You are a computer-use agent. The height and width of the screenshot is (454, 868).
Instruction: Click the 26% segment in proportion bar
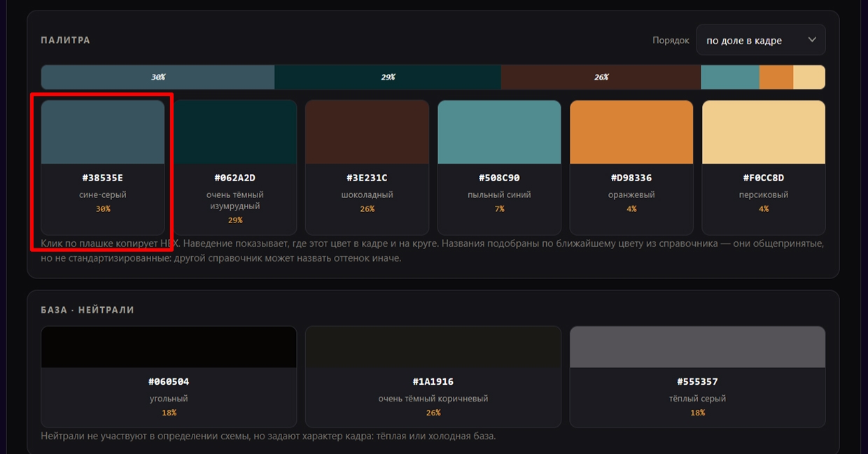click(x=601, y=77)
